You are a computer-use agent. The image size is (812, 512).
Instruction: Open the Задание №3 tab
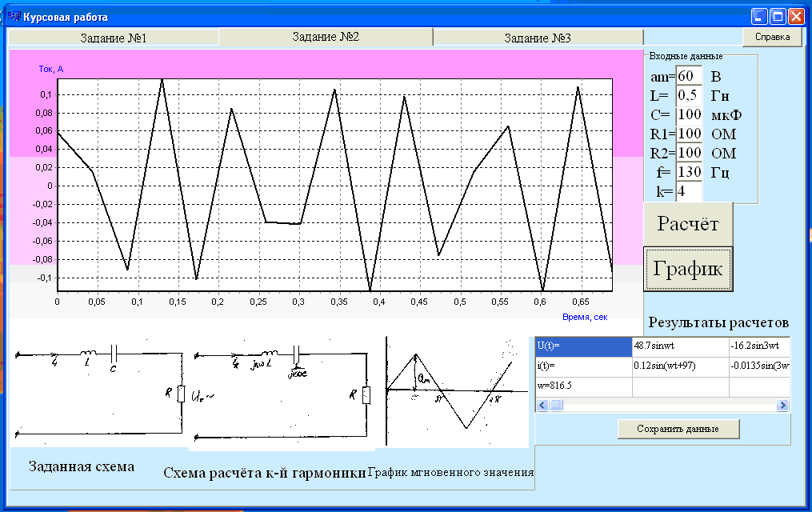(538, 38)
